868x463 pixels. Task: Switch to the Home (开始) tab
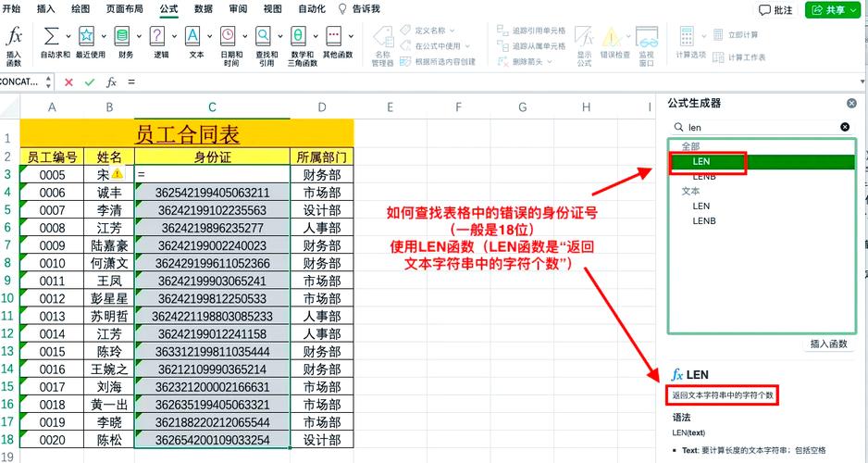(11, 9)
